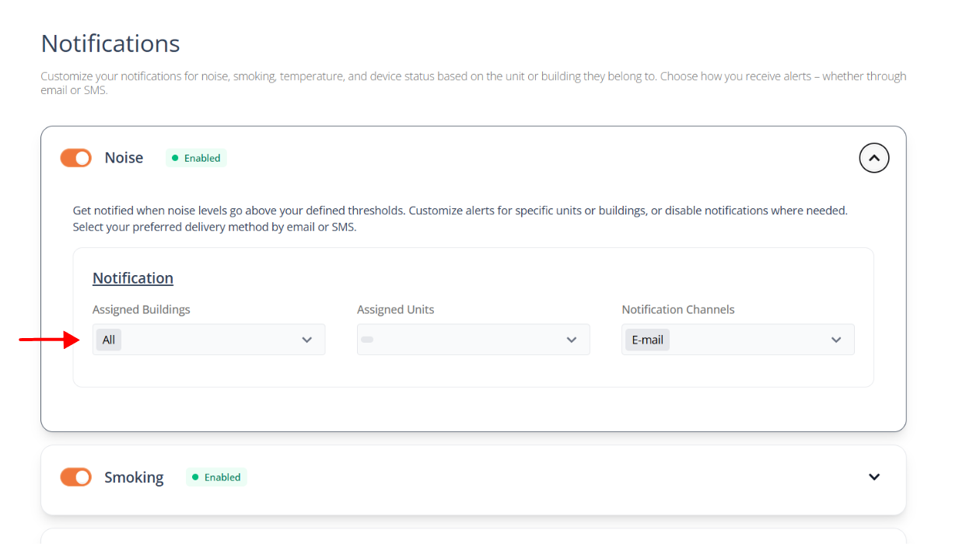Select the "All" chip in Assigned Buildings
The image size is (980, 544).
(x=109, y=340)
